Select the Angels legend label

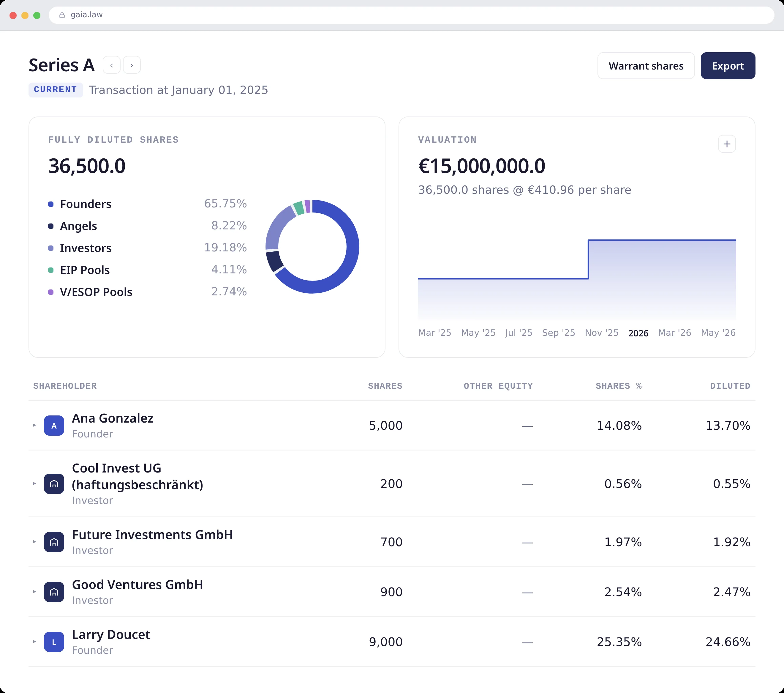(x=78, y=226)
